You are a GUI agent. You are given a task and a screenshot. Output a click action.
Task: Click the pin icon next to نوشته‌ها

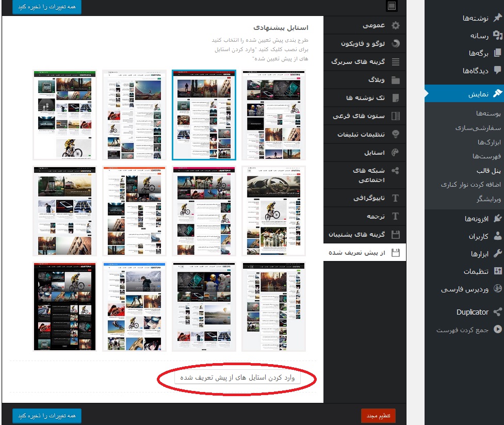(497, 19)
